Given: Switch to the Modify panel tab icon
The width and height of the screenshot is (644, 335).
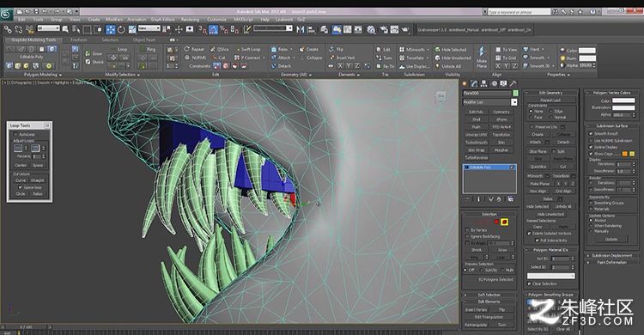Looking at the screenshot, I should [x=474, y=83].
